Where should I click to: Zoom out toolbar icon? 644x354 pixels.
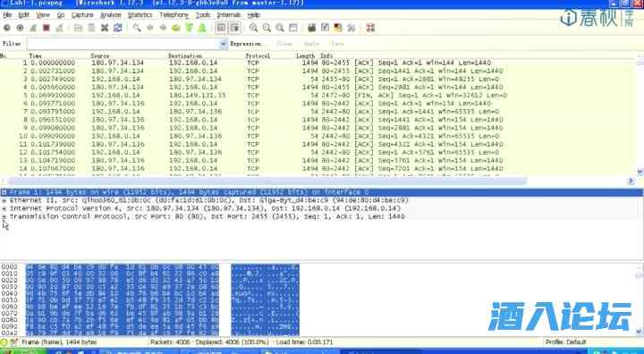tap(267, 28)
